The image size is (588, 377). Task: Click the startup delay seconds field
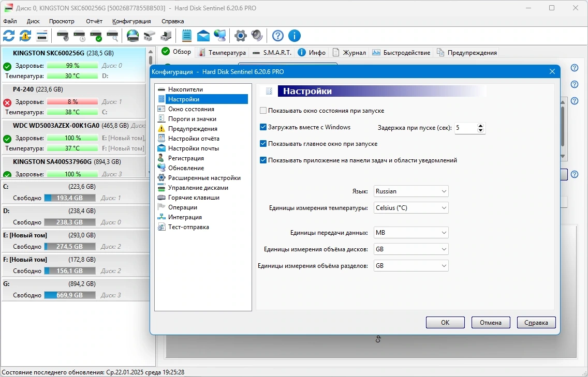465,128
